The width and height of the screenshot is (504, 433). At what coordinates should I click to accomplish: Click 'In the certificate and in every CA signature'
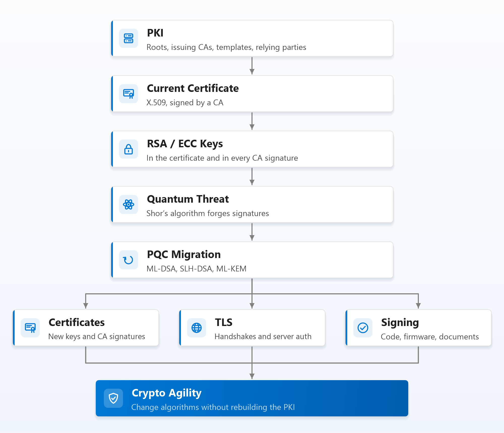(222, 158)
